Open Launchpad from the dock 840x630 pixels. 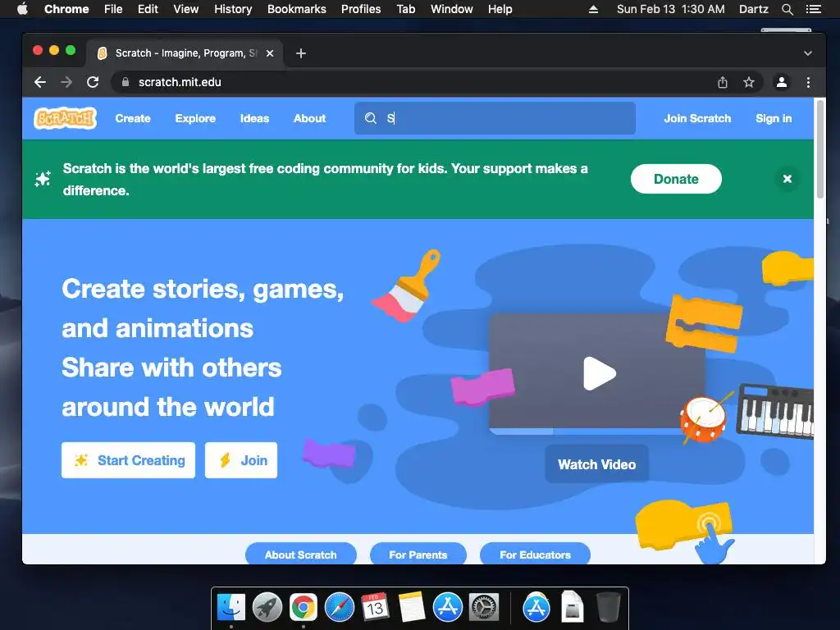(267, 608)
